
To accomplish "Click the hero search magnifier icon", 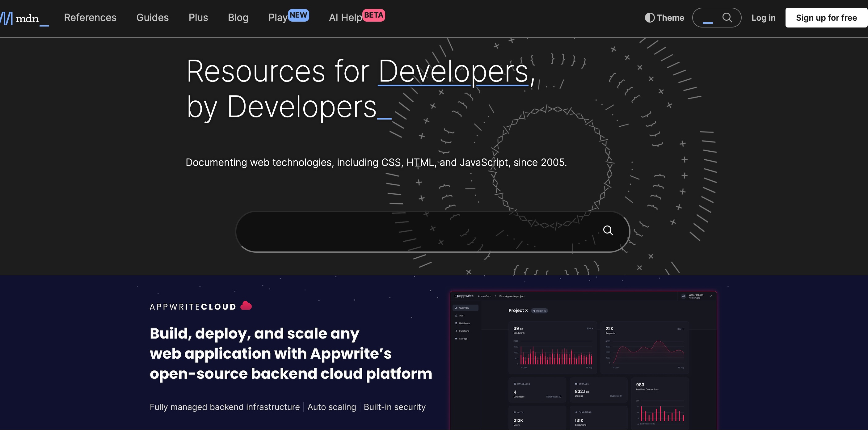I will tap(608, 230).
